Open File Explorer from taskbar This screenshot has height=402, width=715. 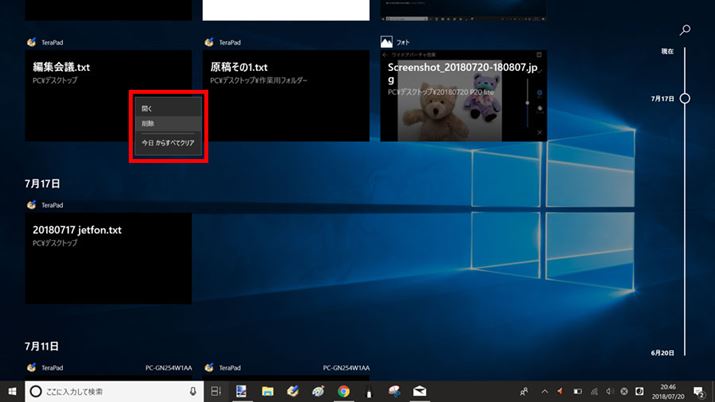point(267,391)
